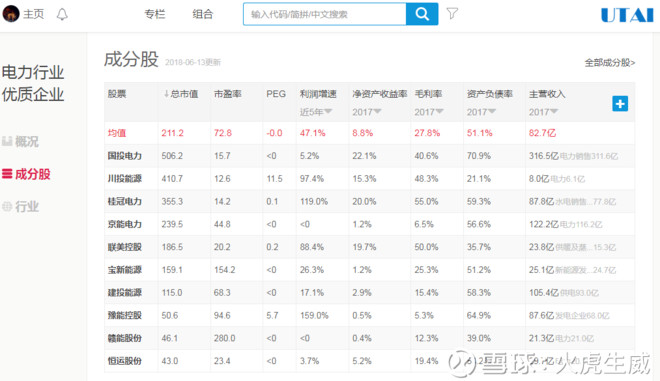Select 成分股 tab in the sidebar
The width and height of the screenshot is (660, 381).
click(x=26, y=174)
